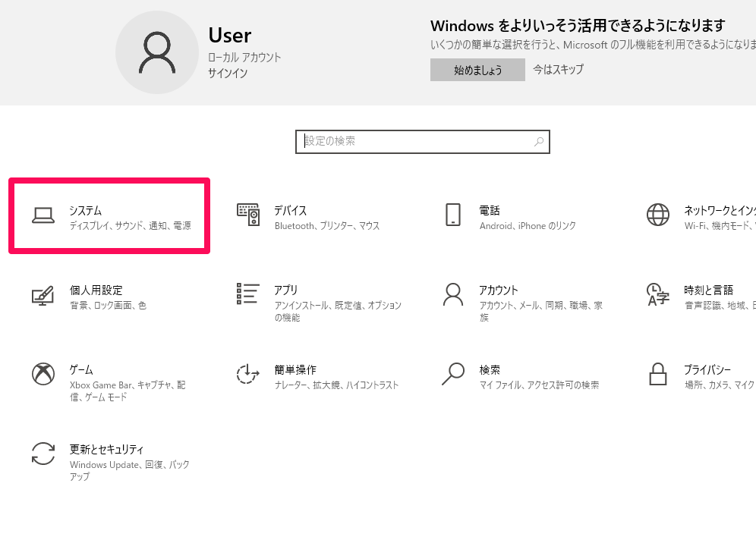Click the ディスプレイ、サウンド、通知、電源 description

pos(131,225)
